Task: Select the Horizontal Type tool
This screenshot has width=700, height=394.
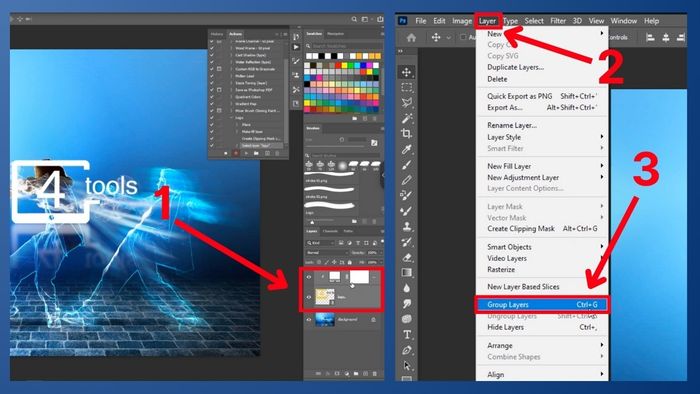Action: coord(407,335)
